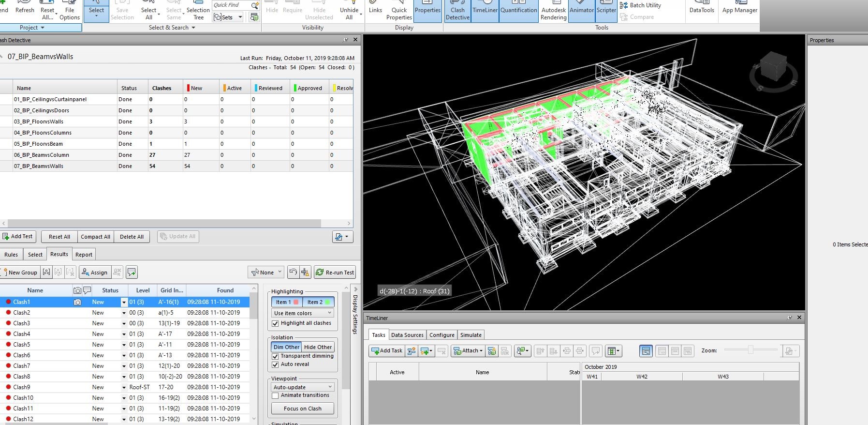
Task: Open the Animator tool
Action: tap(582, 11)
